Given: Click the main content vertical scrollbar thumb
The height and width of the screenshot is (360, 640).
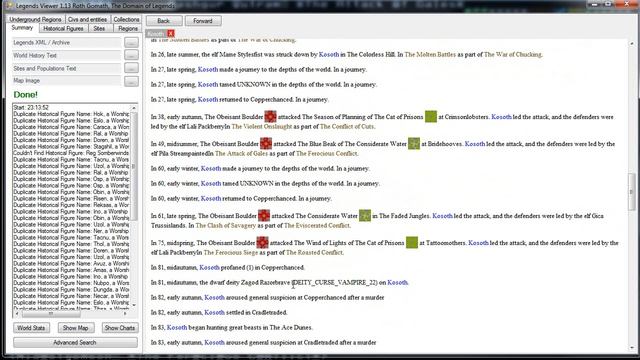Looking at the screenshot, I should 632,191.
